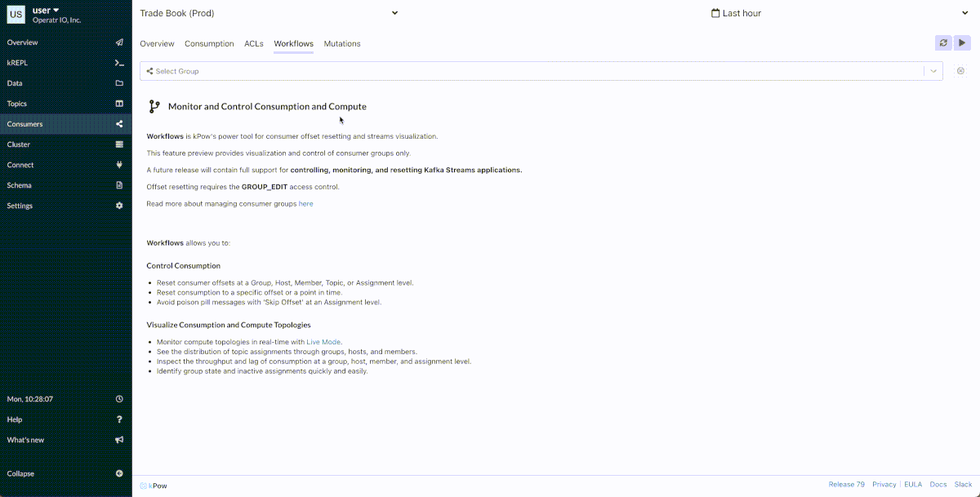Click the Help question mark icon
980x497 pixels.
[119, 419]
